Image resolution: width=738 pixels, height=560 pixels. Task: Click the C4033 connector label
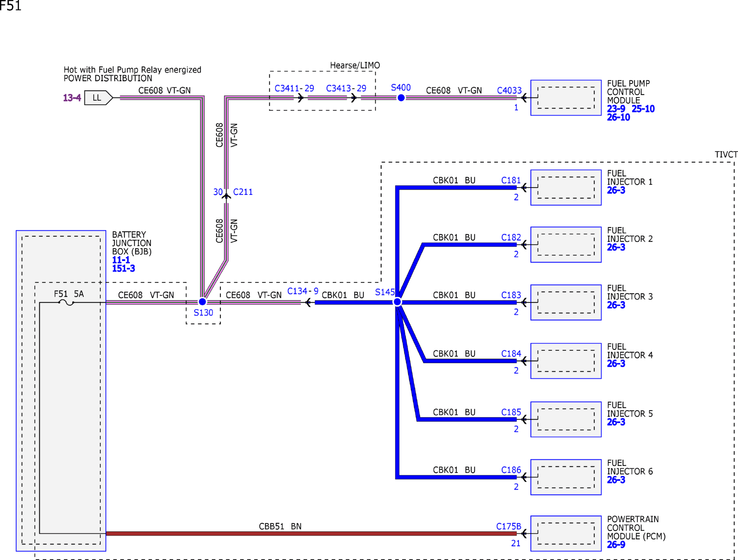point(509,90)
